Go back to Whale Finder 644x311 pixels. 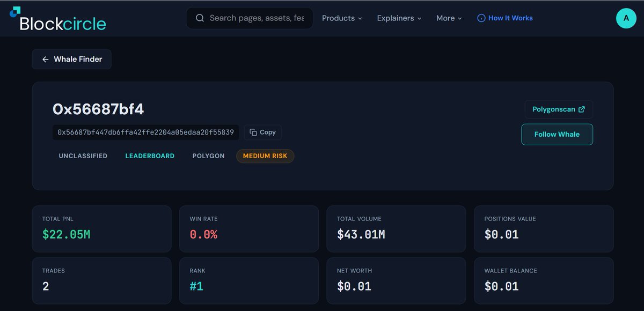pyautogui.click(x=71, y=60)
